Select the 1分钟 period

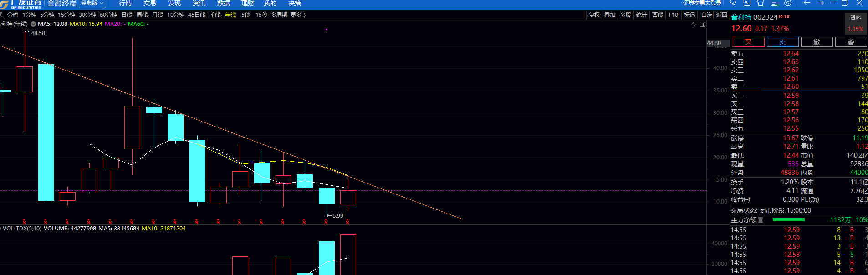point(29,15)
